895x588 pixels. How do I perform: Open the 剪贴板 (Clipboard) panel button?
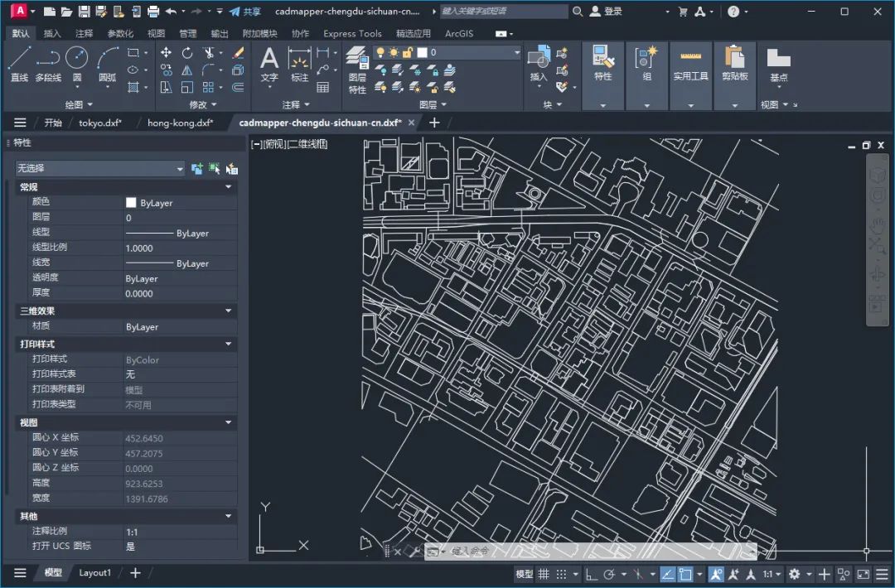[734, 64]
